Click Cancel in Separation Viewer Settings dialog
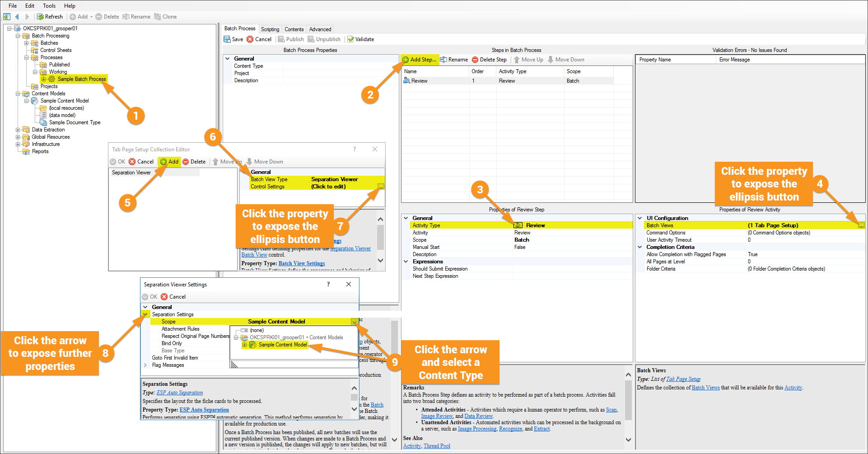868x454 pixels. [173, 297]
